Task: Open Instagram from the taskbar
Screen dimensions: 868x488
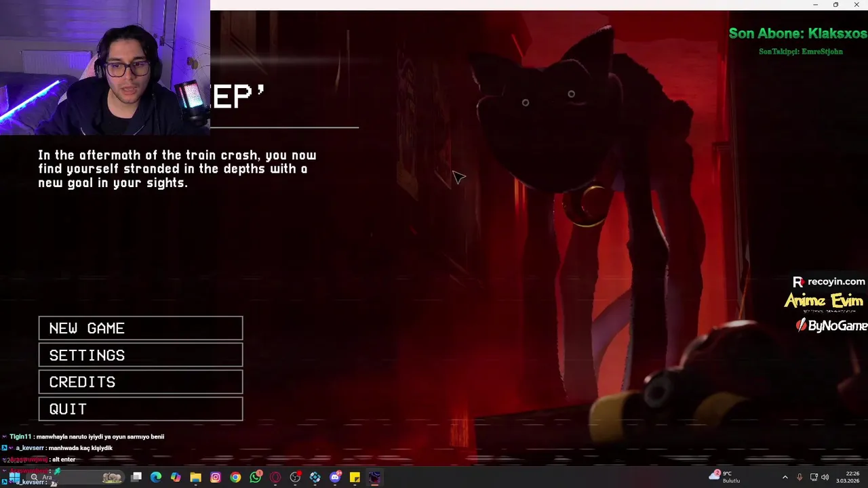Action: click(x=216, y=477)
